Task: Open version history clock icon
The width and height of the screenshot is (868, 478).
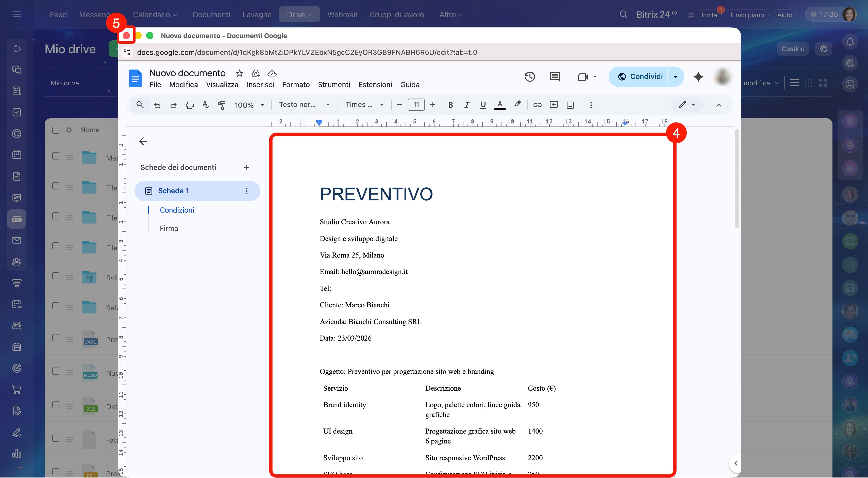Action: pyautogui.click(x=530, y=77)
